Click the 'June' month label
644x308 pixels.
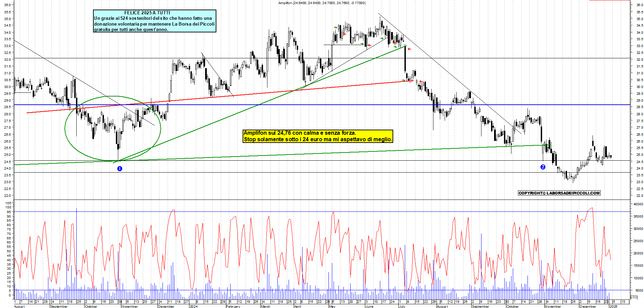(369, 306)
